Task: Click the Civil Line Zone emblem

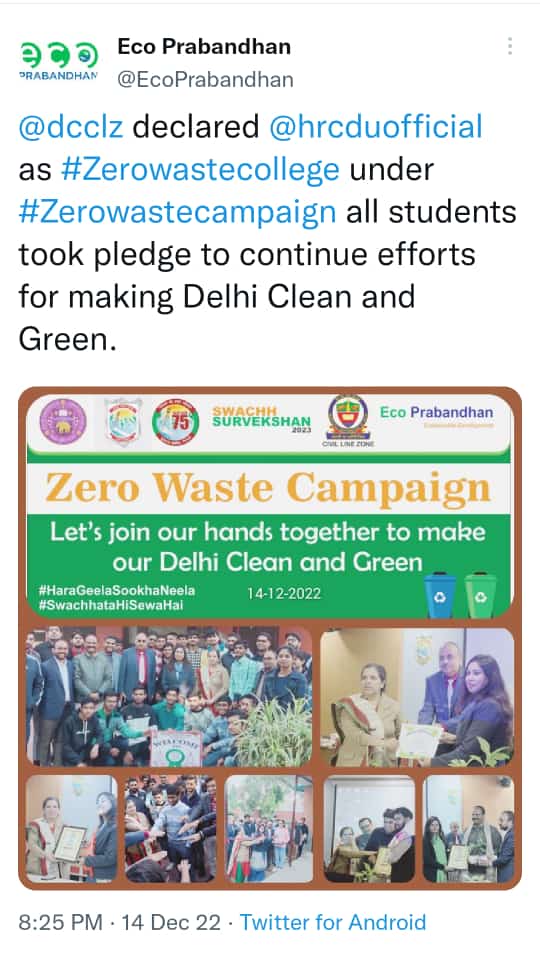Action: (x=348, y=420)
